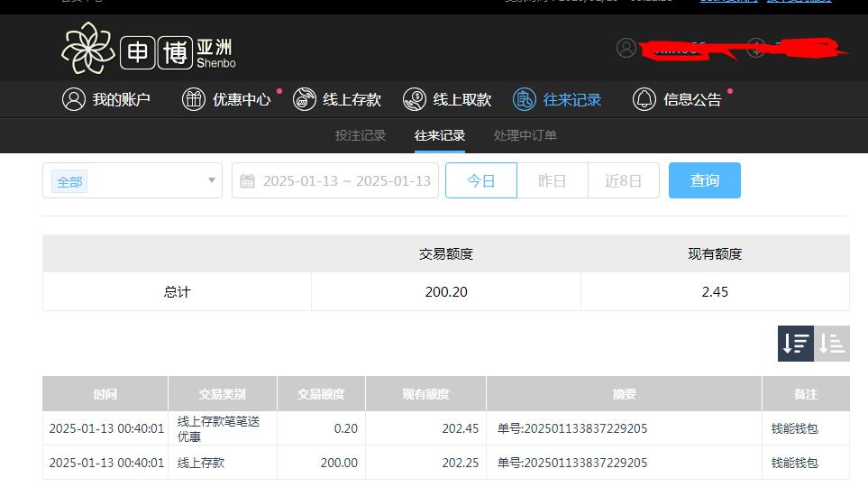Click the 时间 column header
This screenshot has width=868, height=496.
coord(105,394)
